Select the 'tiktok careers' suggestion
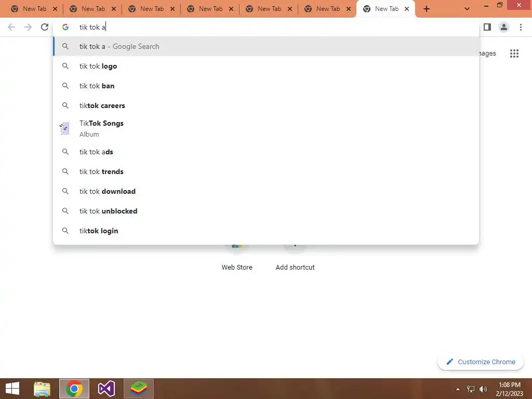 pyautogui.click(x=266, y=105)
